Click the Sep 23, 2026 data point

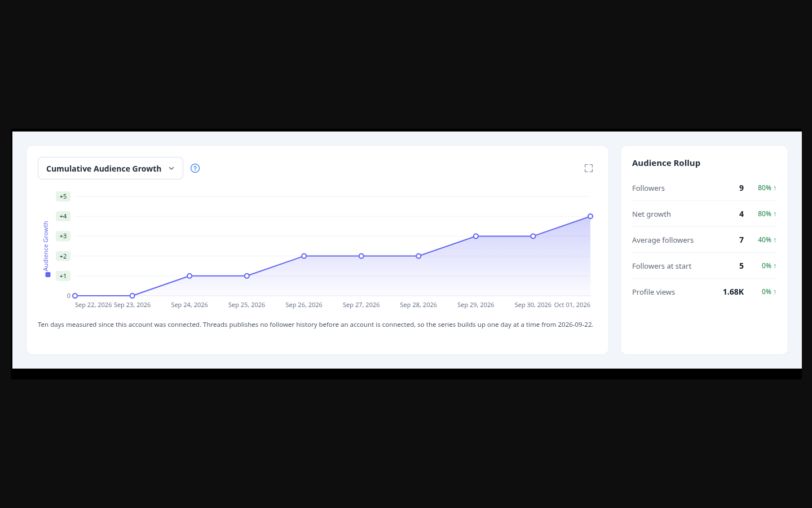(133, 296)
